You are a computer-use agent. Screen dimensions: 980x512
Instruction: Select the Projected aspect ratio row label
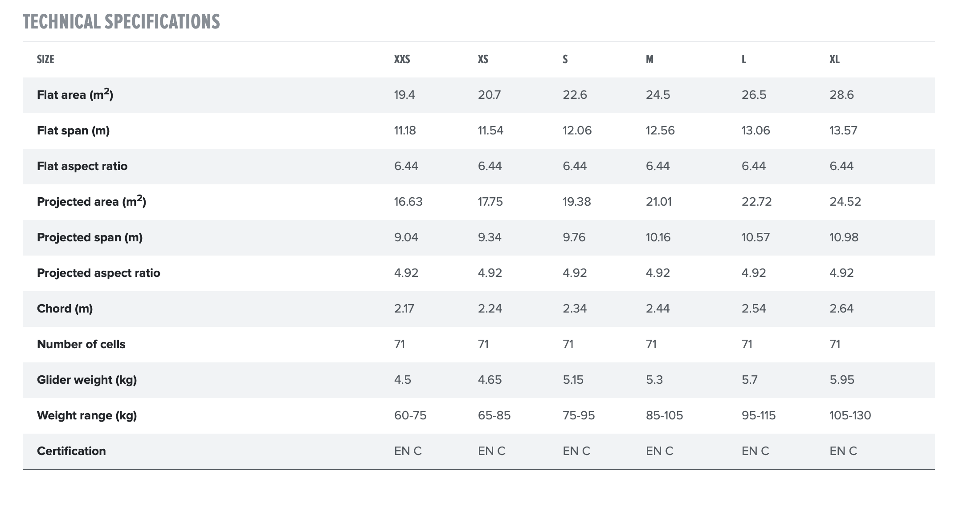(x=98, y=273)
